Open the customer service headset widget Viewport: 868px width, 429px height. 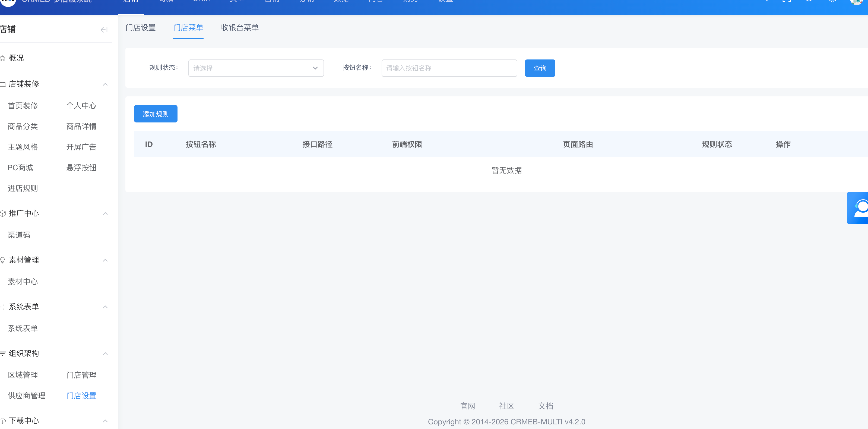point(858,208)
